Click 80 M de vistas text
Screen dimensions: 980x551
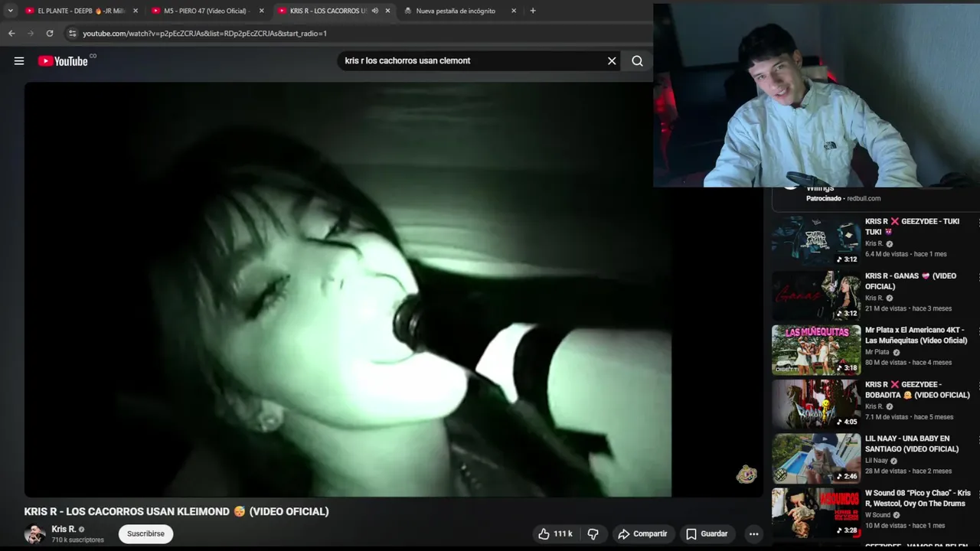(886, 363)
